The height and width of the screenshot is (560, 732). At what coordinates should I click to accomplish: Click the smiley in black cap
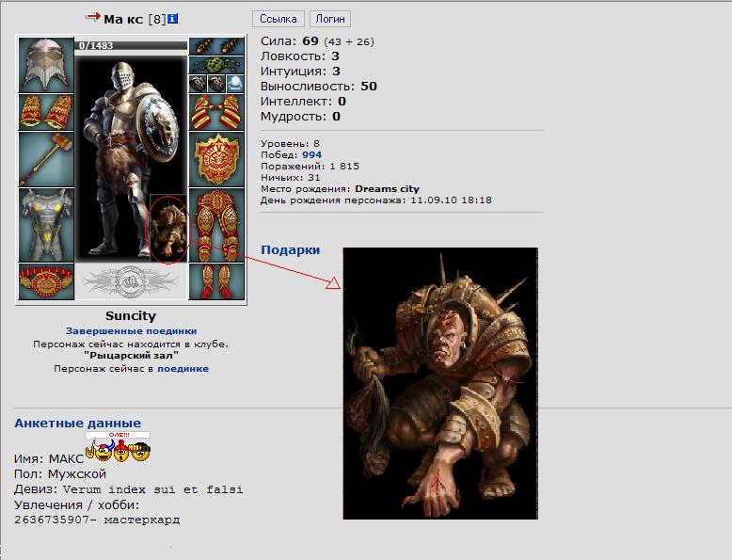(x=139, y=452)
